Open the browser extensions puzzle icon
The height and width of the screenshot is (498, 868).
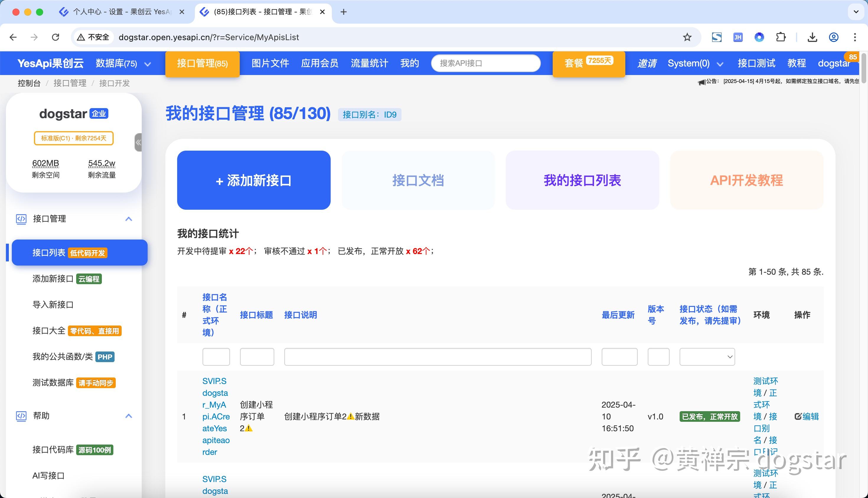(x=781, y=37)
